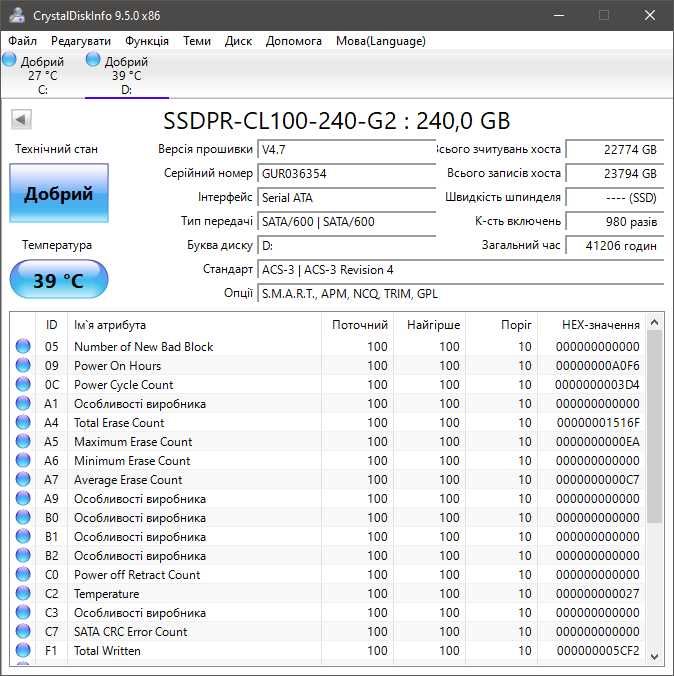Click the status orb for Total Erase Count

click(x=23, y=422)
